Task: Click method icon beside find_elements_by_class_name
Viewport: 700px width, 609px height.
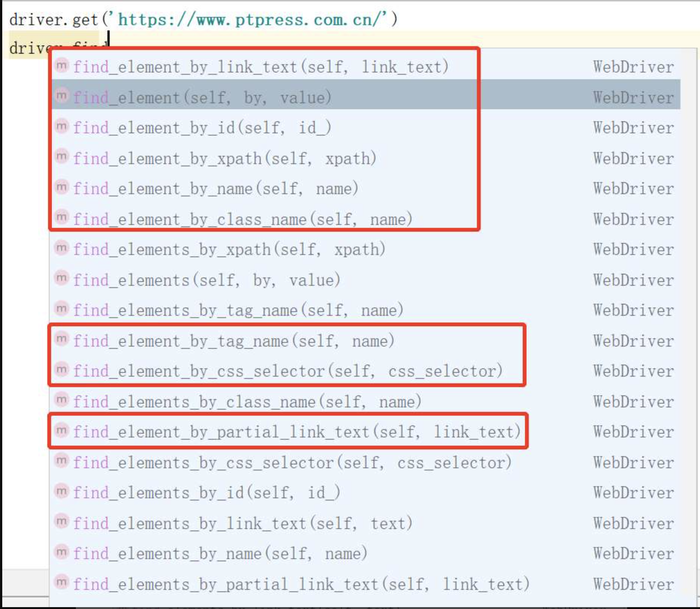Action: [62, 400]
